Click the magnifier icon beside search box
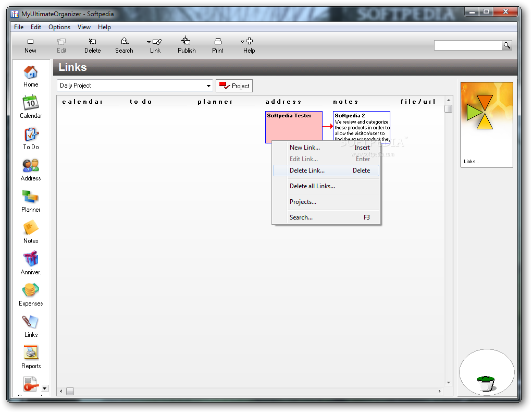532x413 pixels. point(507,45)
